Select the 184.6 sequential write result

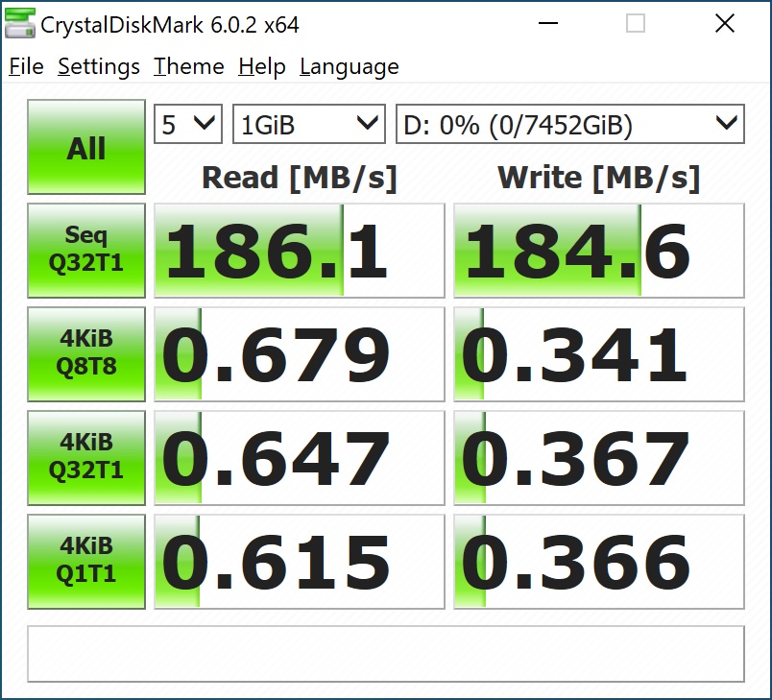(599, 251)
